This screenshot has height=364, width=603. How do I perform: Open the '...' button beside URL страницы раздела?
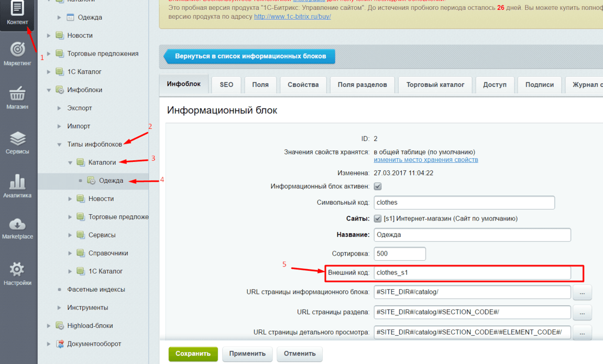click(582, 313)
